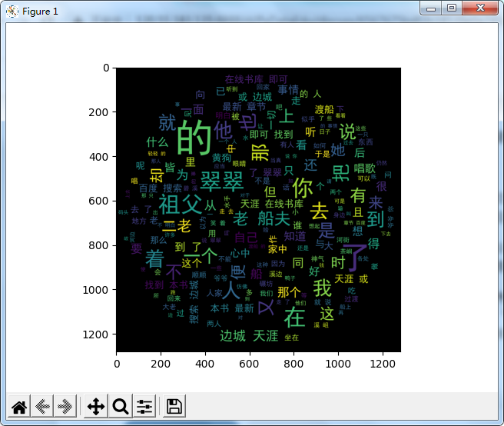Click the word 知道 in the cloud
Screen dimensions: 504x426
point(295,236)
